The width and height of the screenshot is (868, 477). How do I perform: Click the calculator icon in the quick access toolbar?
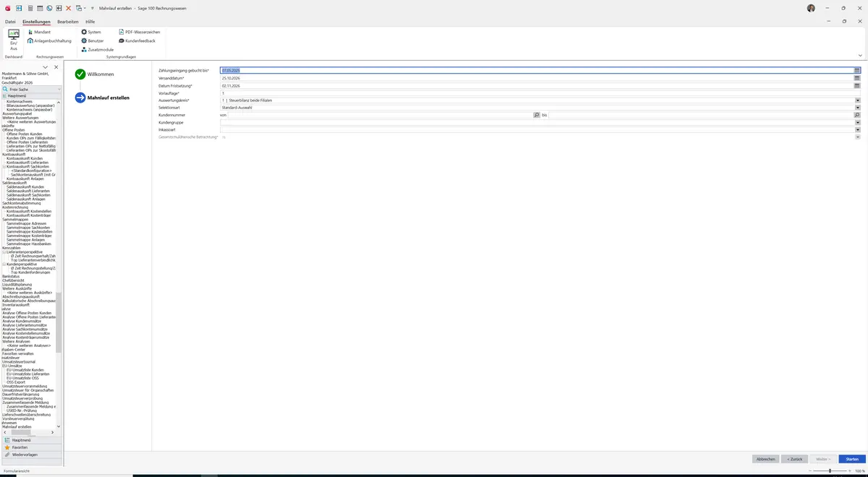[x=30, y=7]
